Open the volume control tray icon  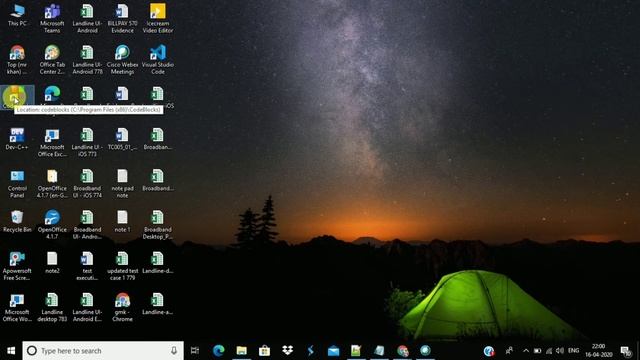click(560, 351)
